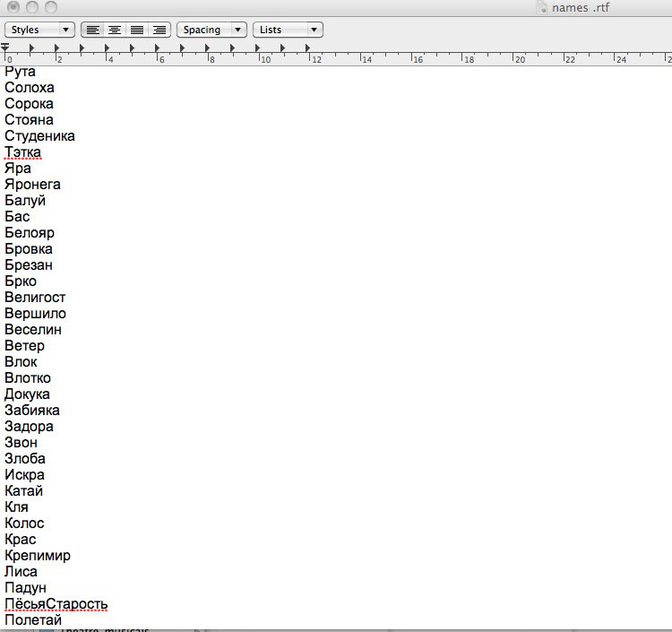The image size is (672, 632).
Task: Apply justified text alignment
Action: click(x=137, y=30)
